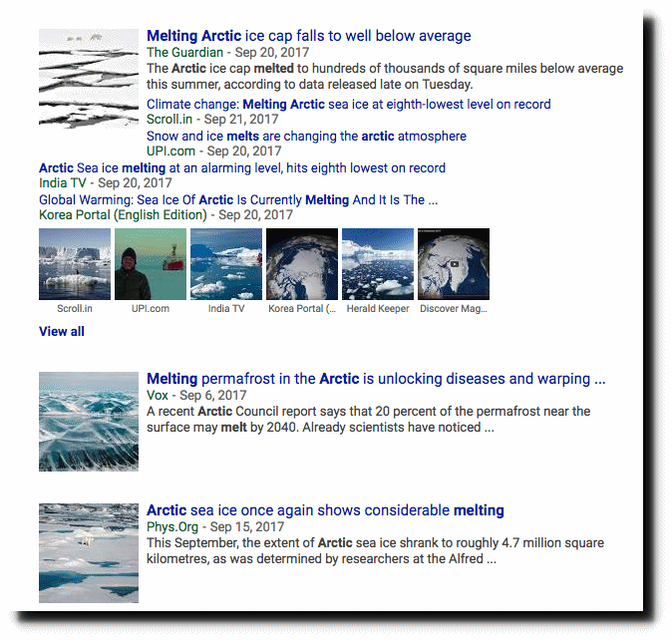Click the 'UPI.com' caption under thumbnail
672x640 pixels.
point(151,308)
